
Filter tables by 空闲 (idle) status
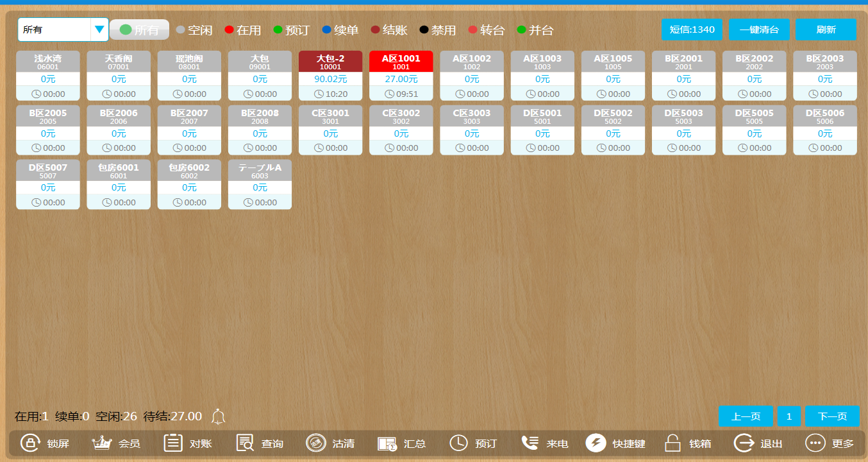(x=194, y=30)
